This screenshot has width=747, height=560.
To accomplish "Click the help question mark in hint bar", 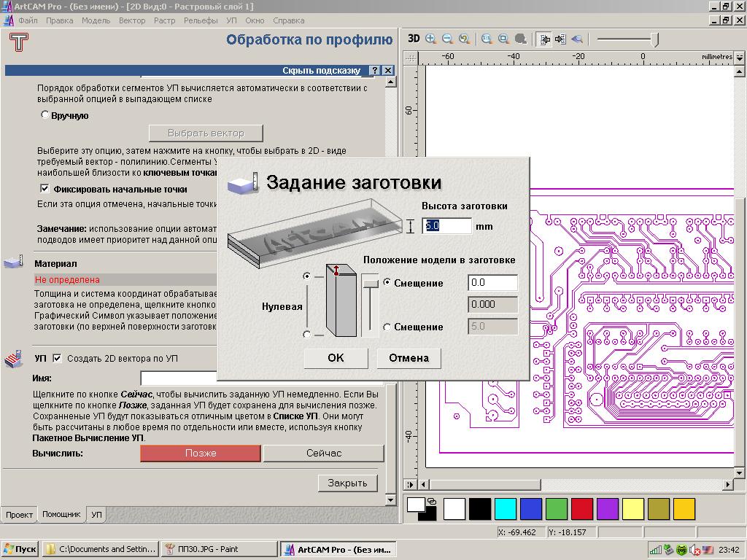I will pyautogui.click(x=374, y=71).
